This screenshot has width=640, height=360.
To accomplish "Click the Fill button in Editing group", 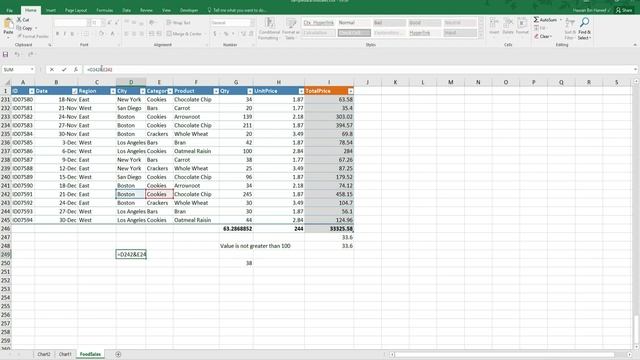I will point(539,28).
